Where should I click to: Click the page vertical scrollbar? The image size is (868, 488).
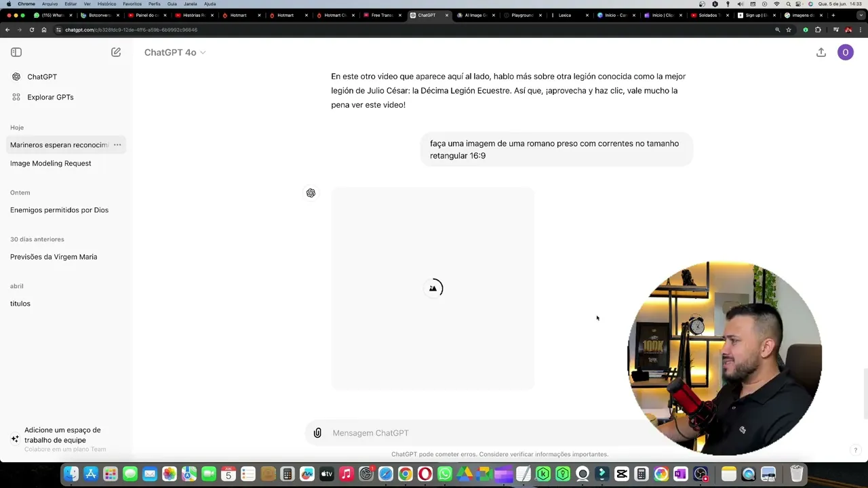pyautogui.click(x=865, y=393)
